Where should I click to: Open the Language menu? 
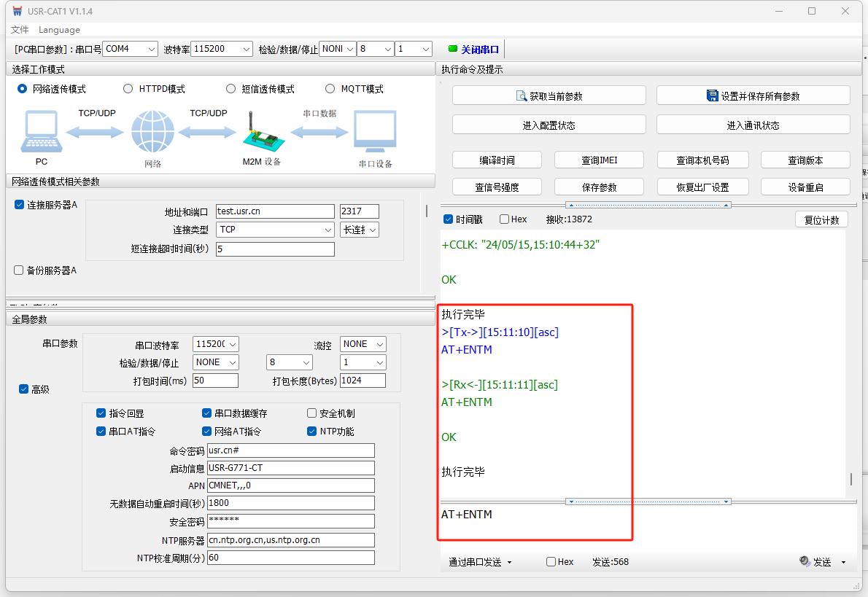pos(59,30)
